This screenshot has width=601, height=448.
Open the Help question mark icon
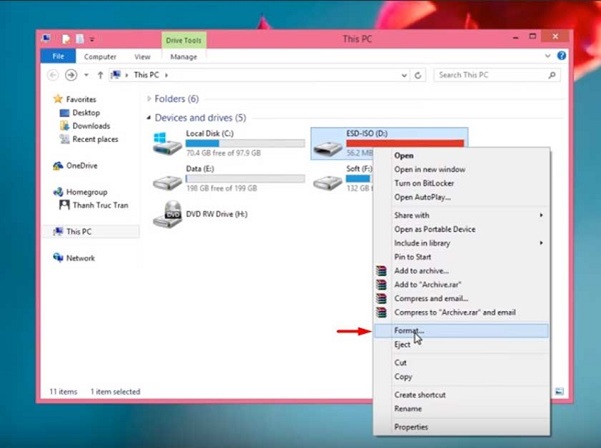tap(562, 56)
